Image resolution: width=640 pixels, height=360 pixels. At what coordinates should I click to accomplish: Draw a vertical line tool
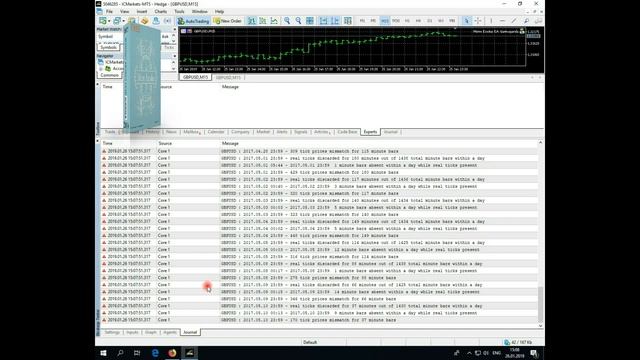(491, 21)
